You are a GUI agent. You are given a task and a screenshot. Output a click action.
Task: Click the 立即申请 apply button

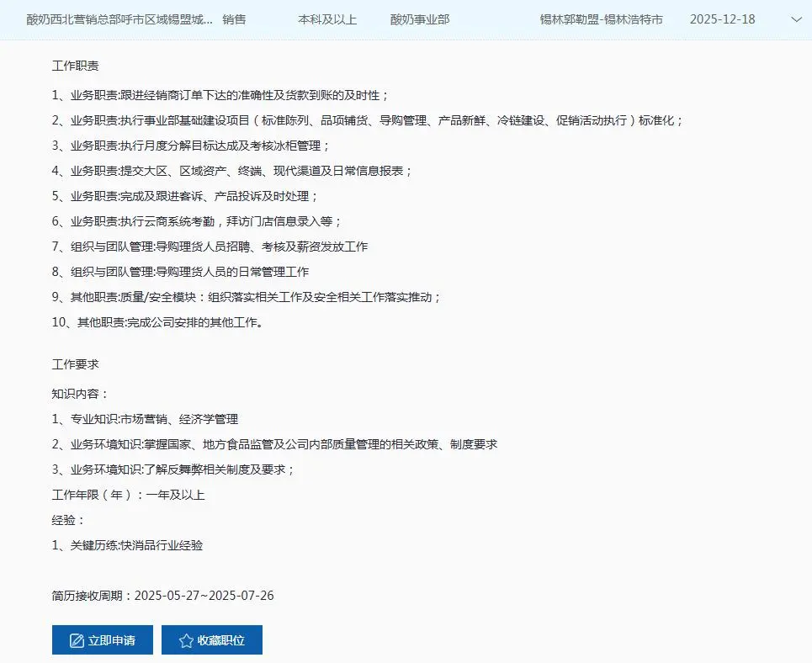[102, 640]
